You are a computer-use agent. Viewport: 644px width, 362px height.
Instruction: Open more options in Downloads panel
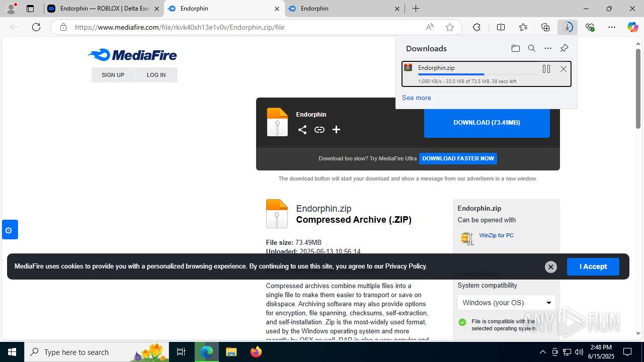click(x=548, y=48)
